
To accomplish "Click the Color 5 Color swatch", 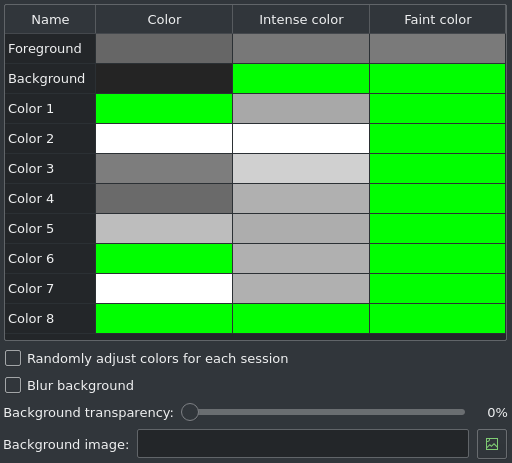I will [164, 229].
